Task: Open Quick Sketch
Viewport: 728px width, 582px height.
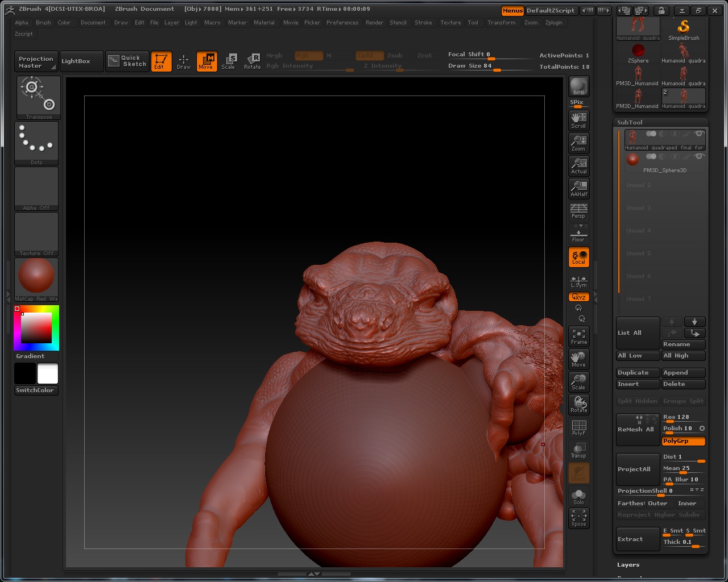Action: (x=127, y=61)
